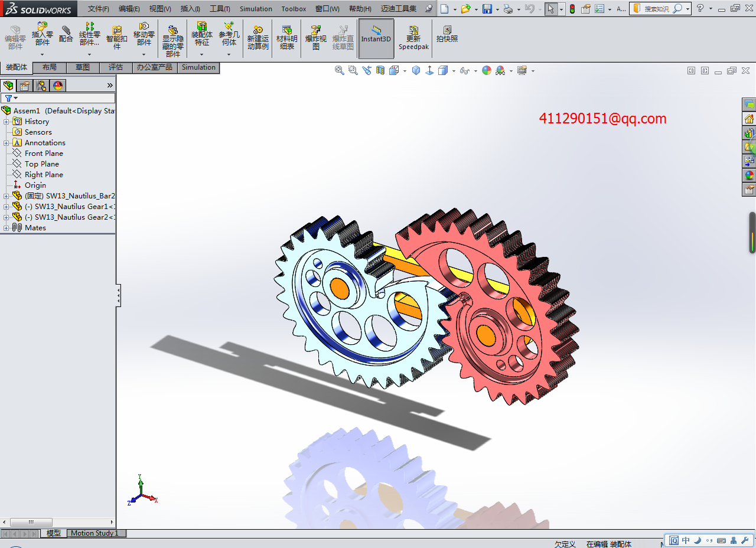Click Edit Appearance color ball icon
Viewport: 756px width, 548px height.
coord(487,70)
